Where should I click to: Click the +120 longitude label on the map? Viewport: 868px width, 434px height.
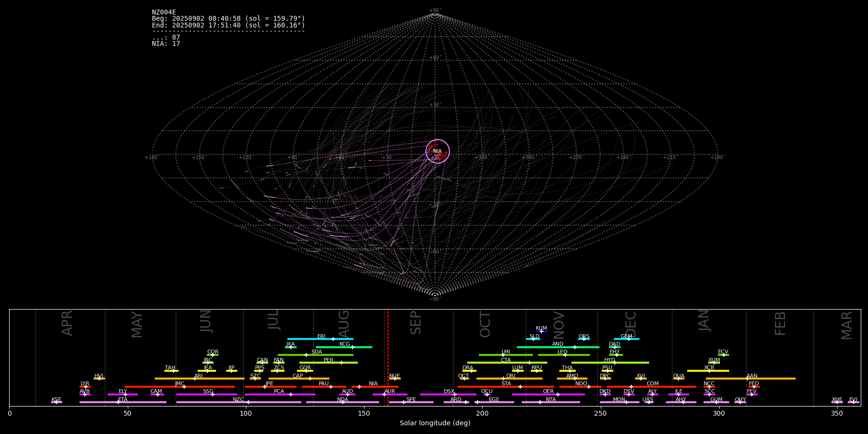pyautogui.click(x=245, y=158)
